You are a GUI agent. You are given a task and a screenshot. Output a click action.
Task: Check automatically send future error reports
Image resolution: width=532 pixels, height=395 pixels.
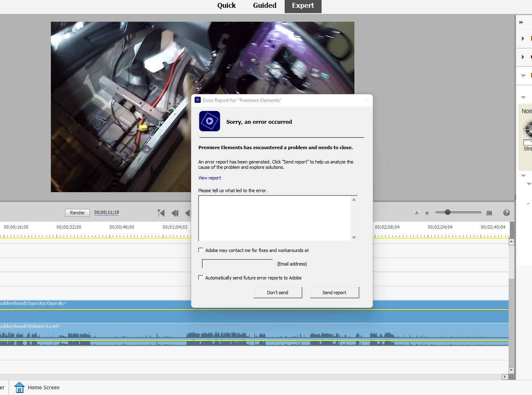tap(201, 277)
